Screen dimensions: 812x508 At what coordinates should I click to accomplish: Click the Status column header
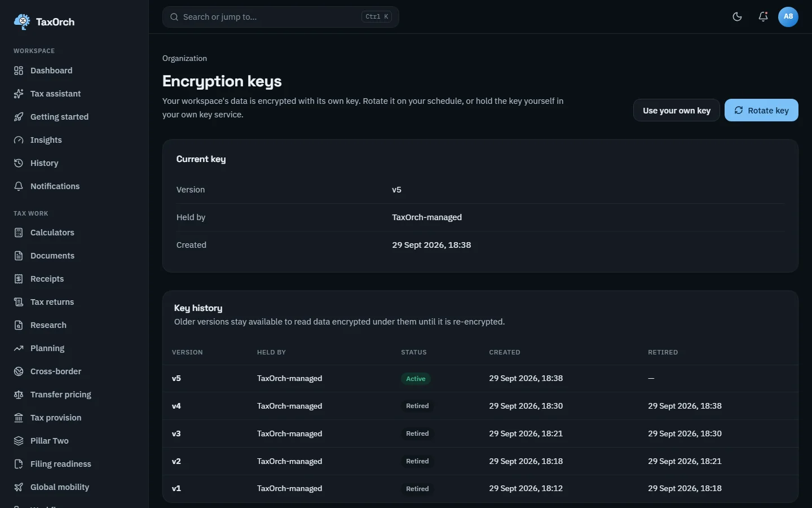tap(414, 352)
